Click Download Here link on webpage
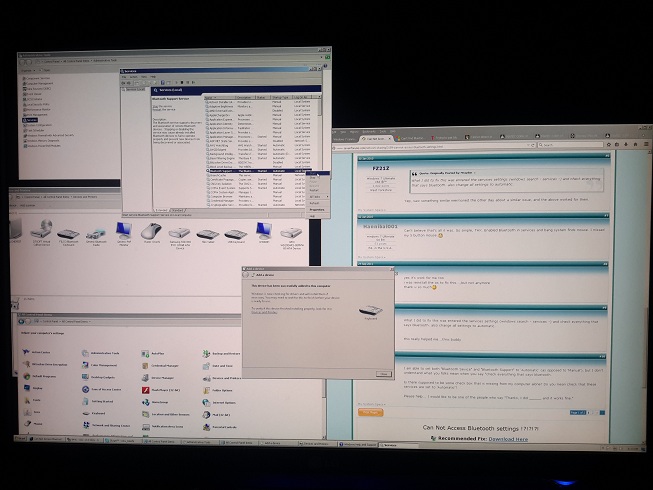Image resolution: width=653 pixels, height=490 pixels. pyautogui.click(x=508, y=439)
